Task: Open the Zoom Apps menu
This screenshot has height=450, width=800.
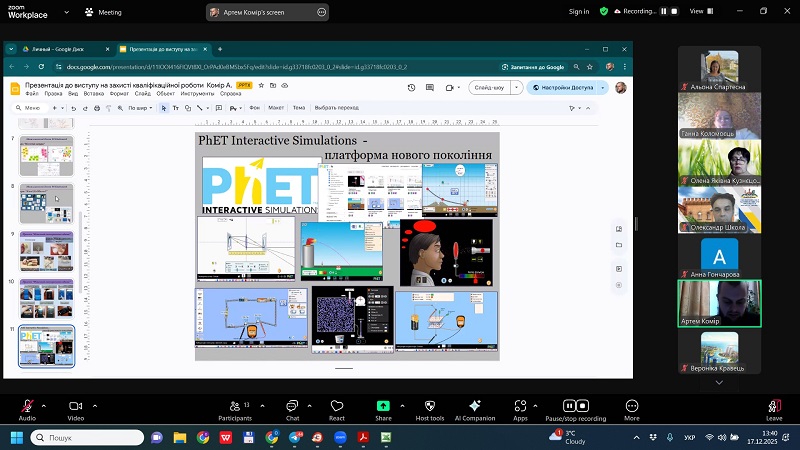Action: click(520, 405)
